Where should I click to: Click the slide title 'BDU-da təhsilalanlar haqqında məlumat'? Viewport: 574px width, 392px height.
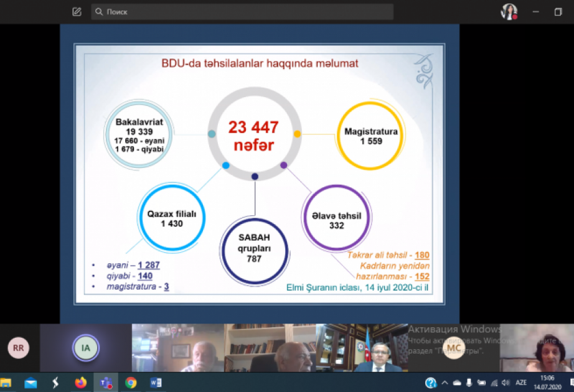[260, 63]
